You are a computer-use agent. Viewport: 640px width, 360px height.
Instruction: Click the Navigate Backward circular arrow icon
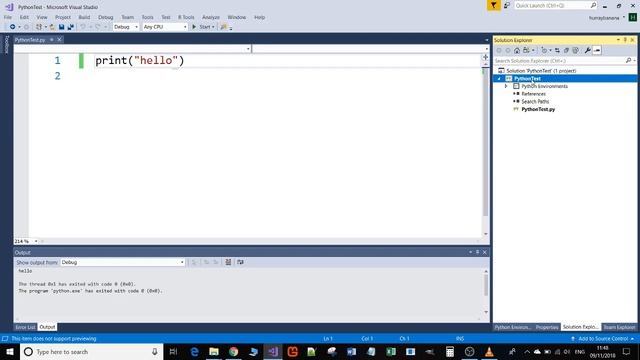tap(13, 27)
